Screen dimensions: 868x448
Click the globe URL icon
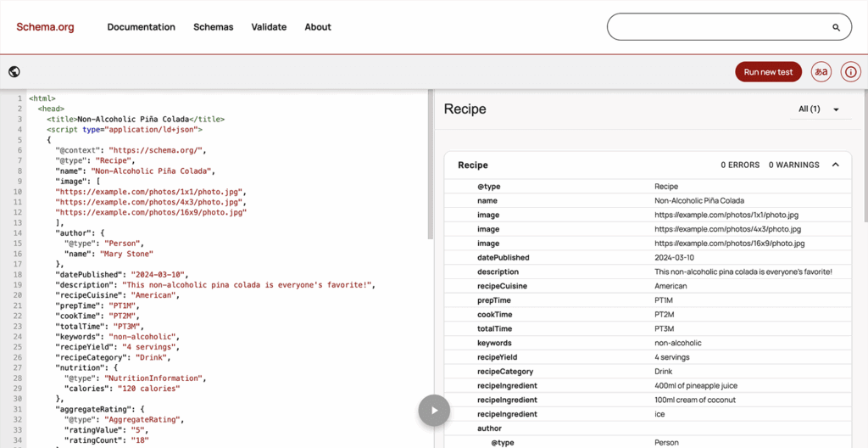click(15, 71)
